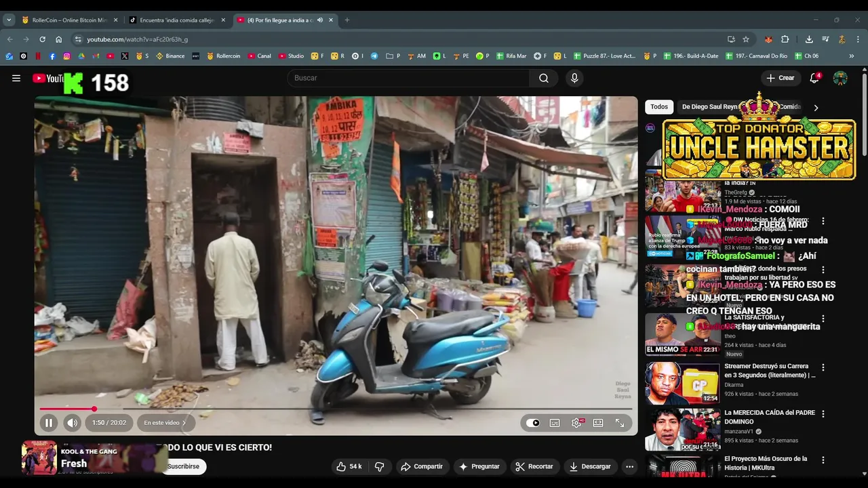Open options for 'El Proyecto Más Oscuro' video
868x488 pixels.
(823, 460)
